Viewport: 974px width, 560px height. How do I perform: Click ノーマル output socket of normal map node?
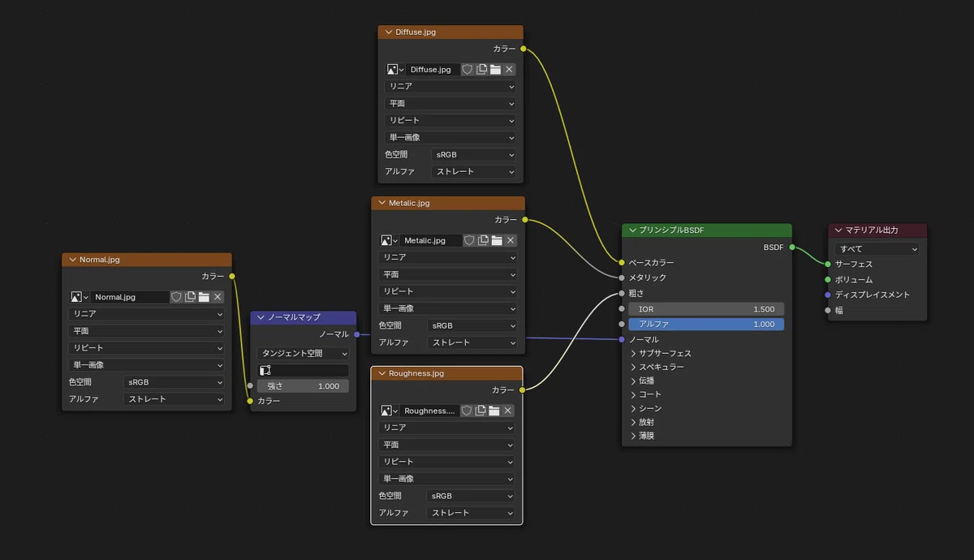pyautogui.click(x=356, y=334)
